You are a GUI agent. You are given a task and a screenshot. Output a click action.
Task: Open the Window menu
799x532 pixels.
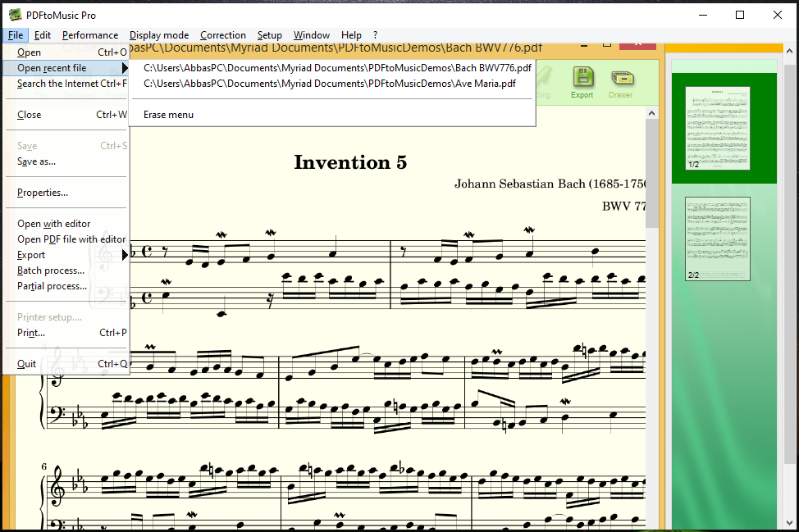312,35
